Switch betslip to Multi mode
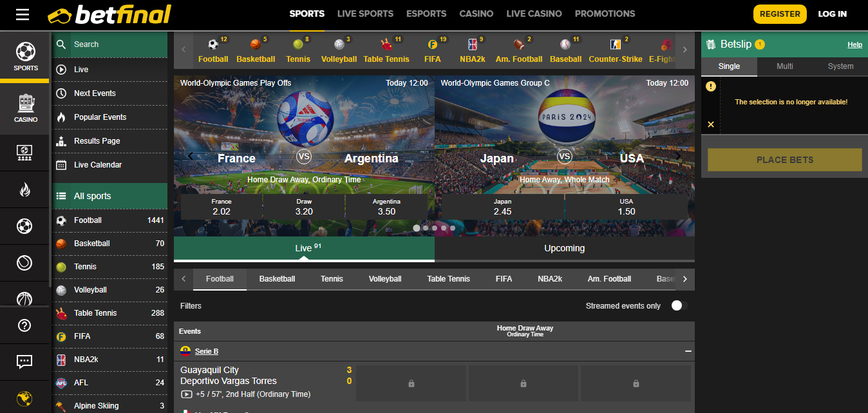The width and height of the screenshot is (868, 413). tap(784, 66)
